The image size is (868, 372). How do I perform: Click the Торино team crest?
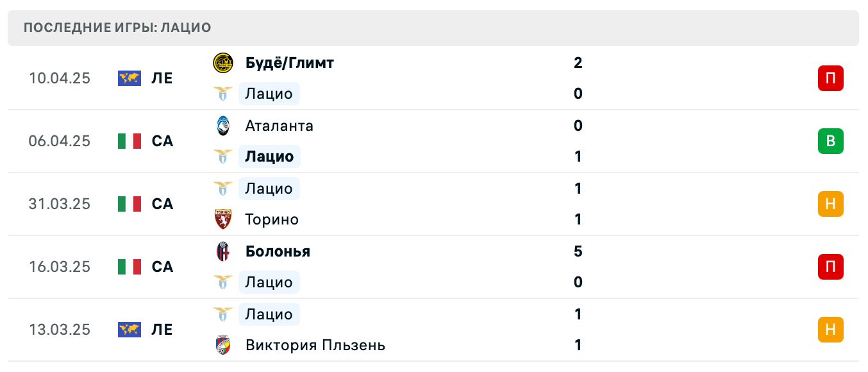222,219
